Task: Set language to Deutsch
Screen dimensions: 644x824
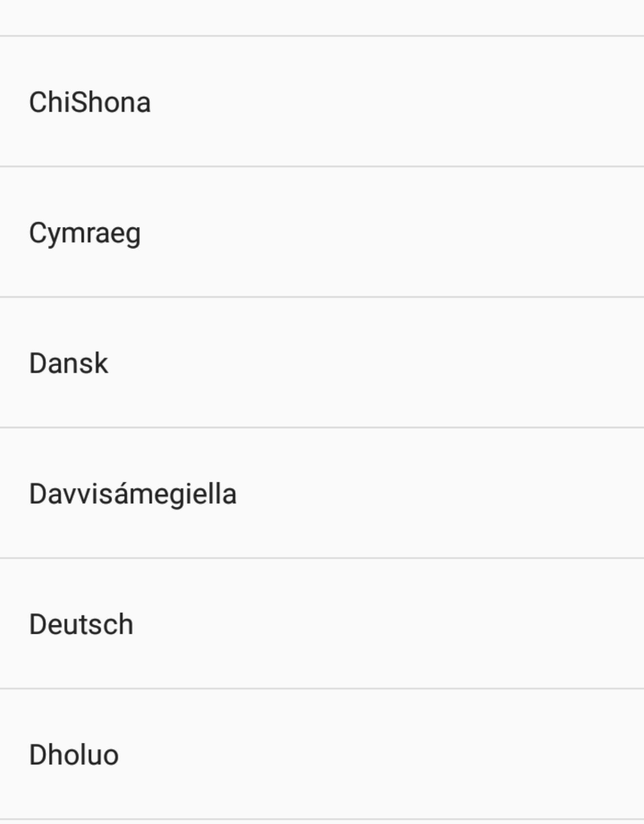Action: point(322,624)
